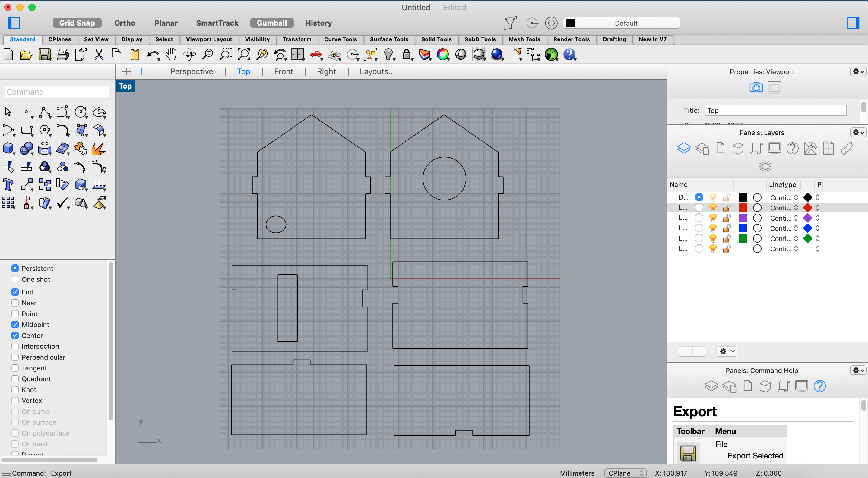Screen dimensions: 868x478
Task: Open linetype dropdown for Default layer
Action: (x=784, y=198)
